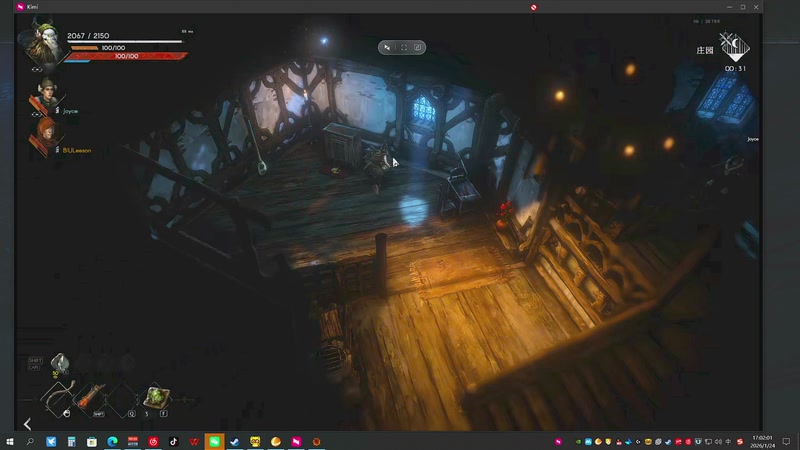Click the Kimi app logo in title bar
This screenshot has width=800, height=450.
click(x=20, y=7)
